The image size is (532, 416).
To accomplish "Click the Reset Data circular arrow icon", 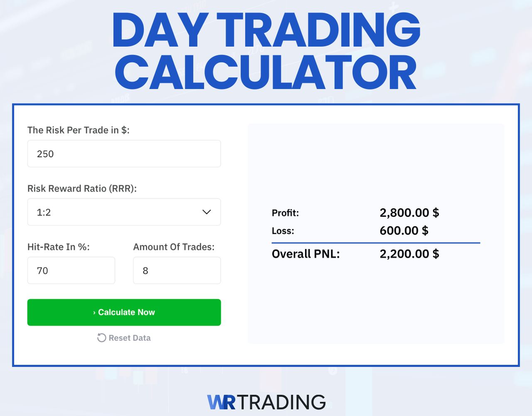I will [x=101, y=338].
